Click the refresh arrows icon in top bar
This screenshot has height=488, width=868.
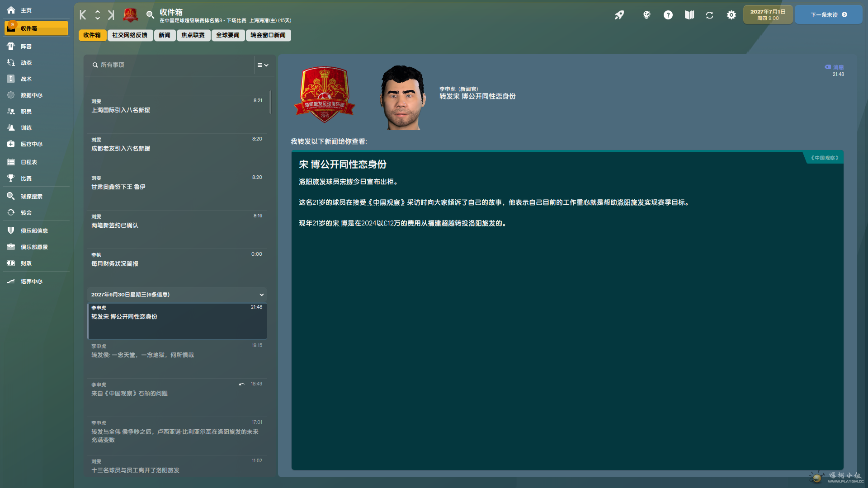tap(709, 15)
